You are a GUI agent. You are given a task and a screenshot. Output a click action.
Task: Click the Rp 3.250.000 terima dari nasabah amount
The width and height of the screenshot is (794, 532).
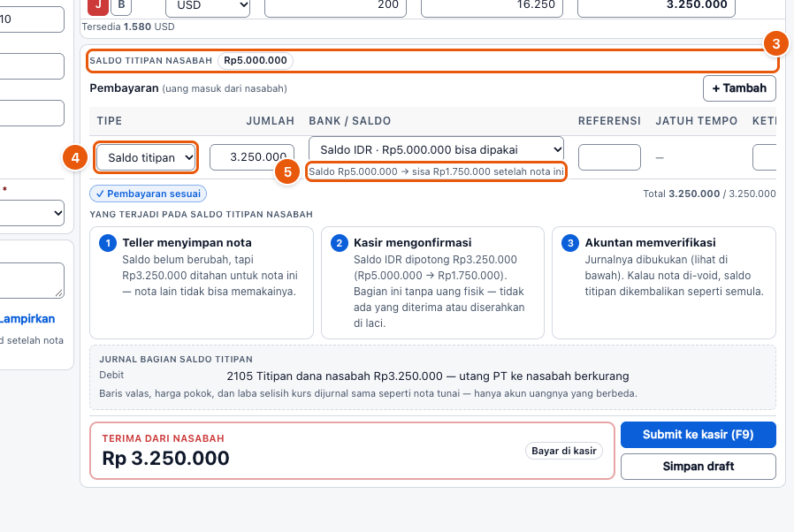click(x=165, y=458)
